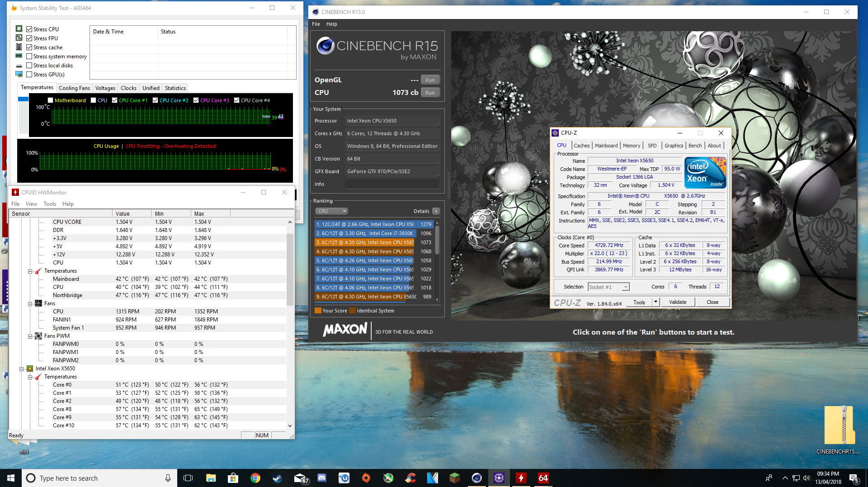Uncheck Stress FPU in AIDA64
Image resolution: width=868 pixels, height=487 pixels.
[x=29, y=38]
